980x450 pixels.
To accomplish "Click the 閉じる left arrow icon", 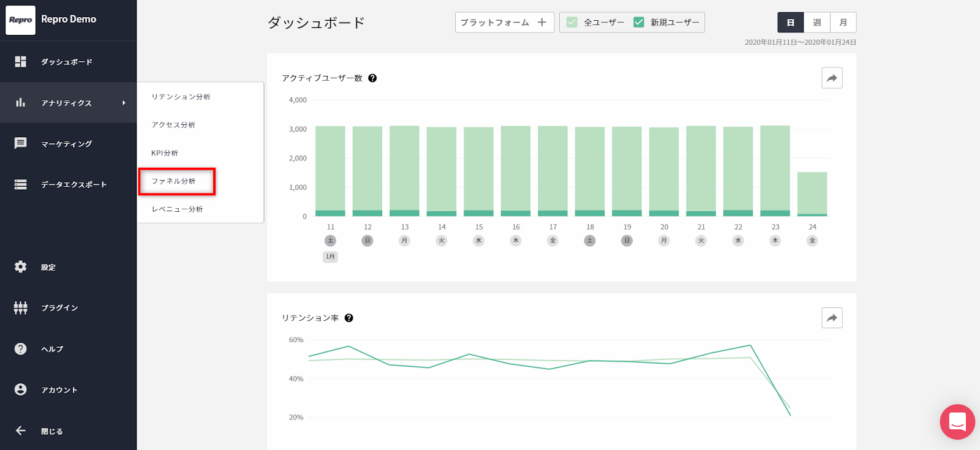I will (x=20, y=430).
